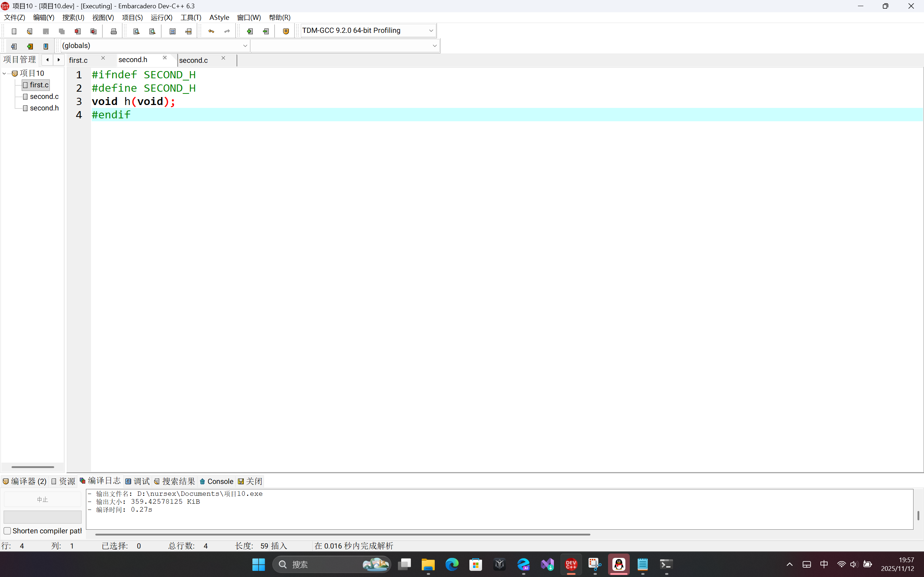Click the Remove from project icon
This screenshot has width=924, height=577.
click(266, 31)
